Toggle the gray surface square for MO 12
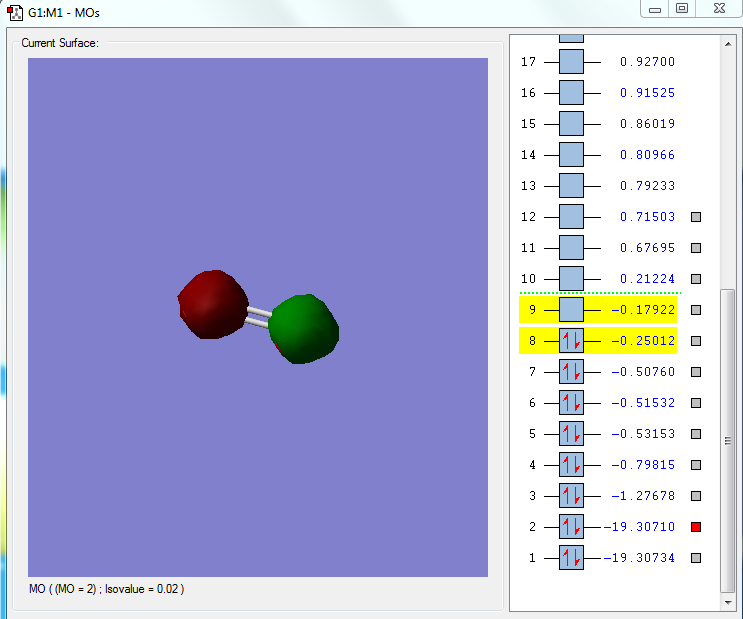 tap(696, 217)
